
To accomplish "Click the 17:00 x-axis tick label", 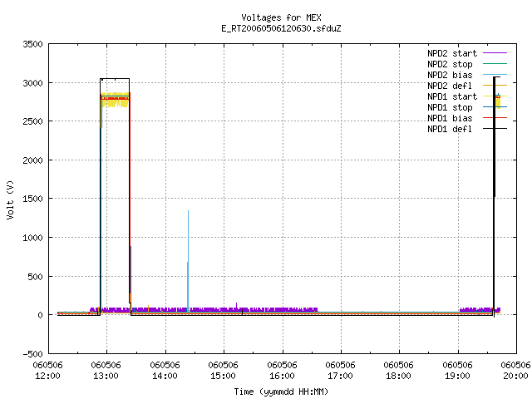I will click(340, 376).
